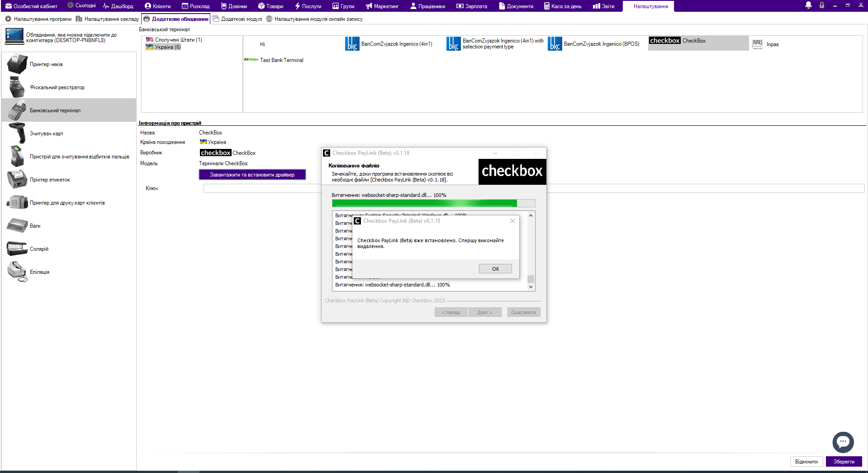Switch to Додаткові модулі tab
The image size is (868, 473).
pyautogui.click(x=237, y=19)
